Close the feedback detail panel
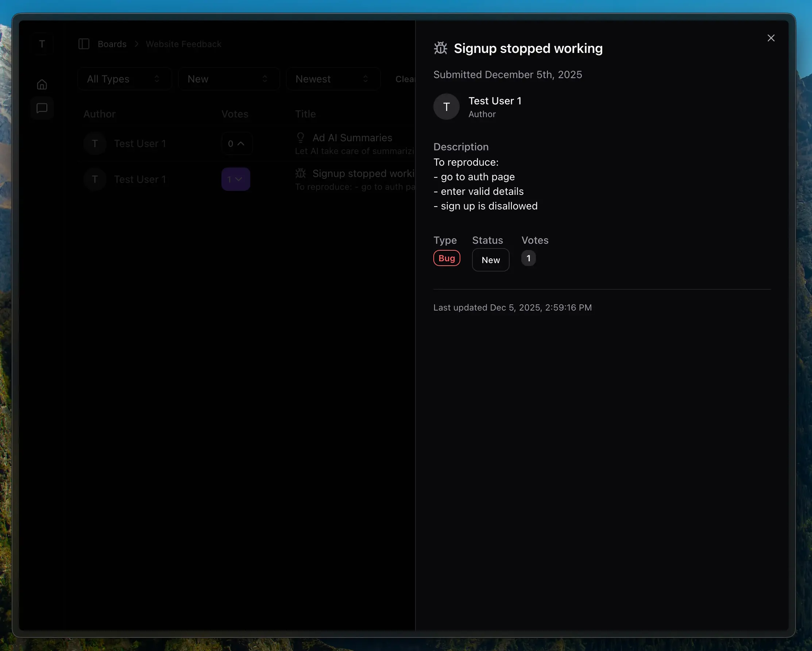 tap(770, 38)
